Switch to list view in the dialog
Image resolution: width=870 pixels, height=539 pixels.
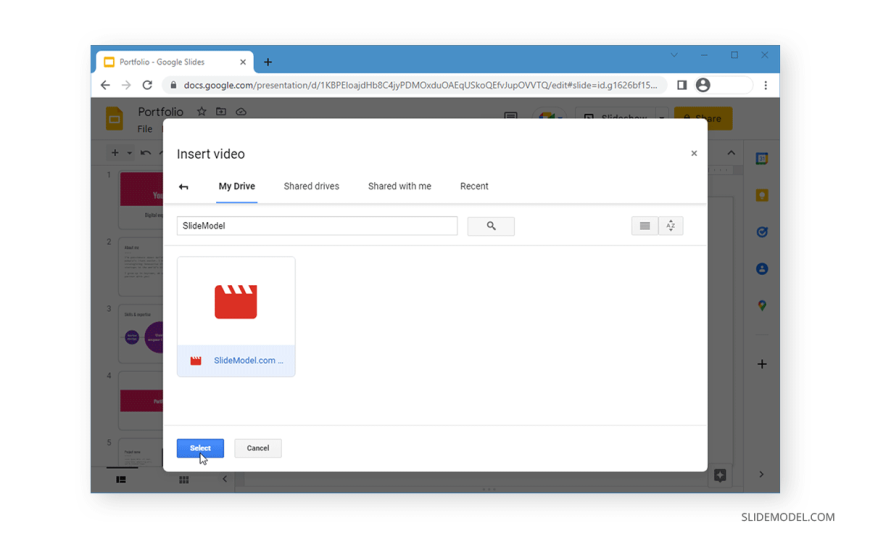pyautogui.click(x=644, y=226)
